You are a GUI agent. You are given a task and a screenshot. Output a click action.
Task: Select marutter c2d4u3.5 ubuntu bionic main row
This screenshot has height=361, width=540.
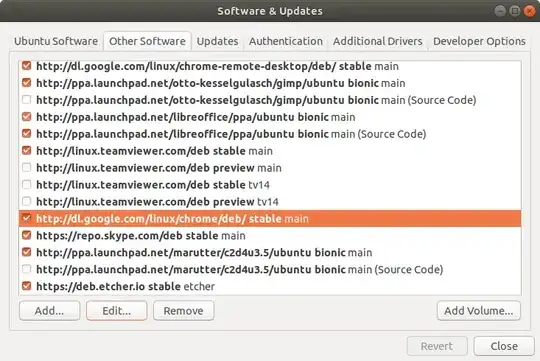click(x=270, y=252)
